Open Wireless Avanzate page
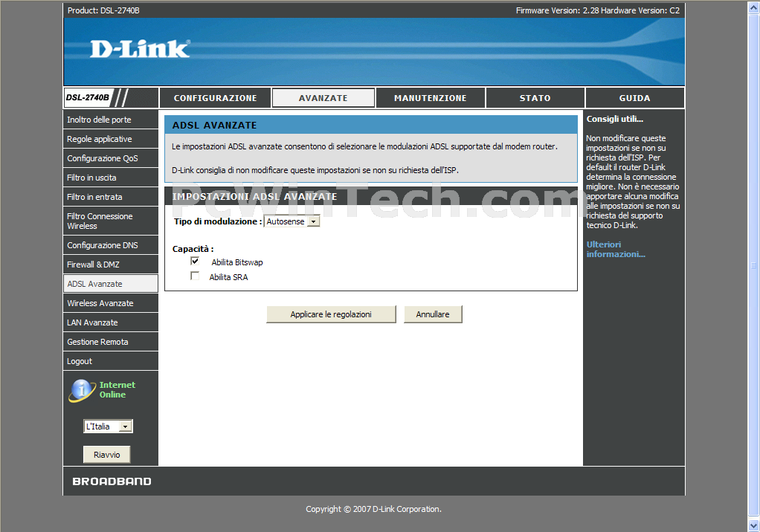The width and height of the screenshot is (760, 532). click(111, 303)
